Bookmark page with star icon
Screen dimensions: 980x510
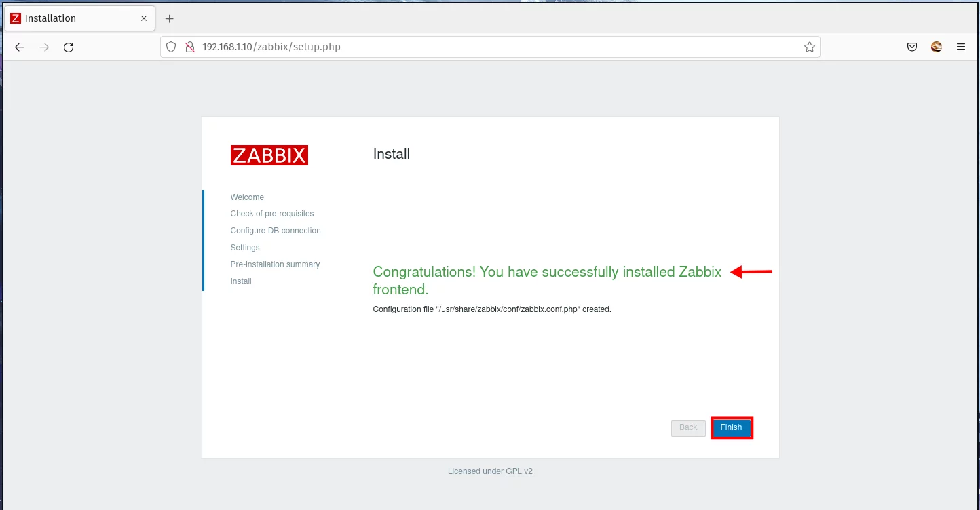tap(809, 47)
